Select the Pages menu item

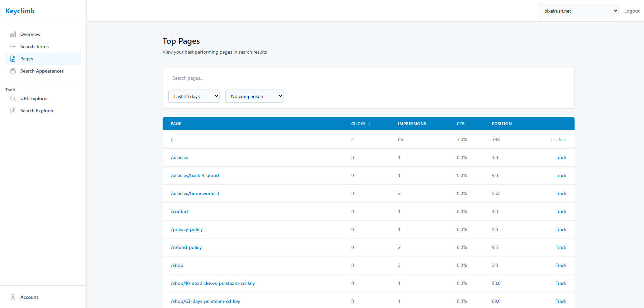[43, 59]
